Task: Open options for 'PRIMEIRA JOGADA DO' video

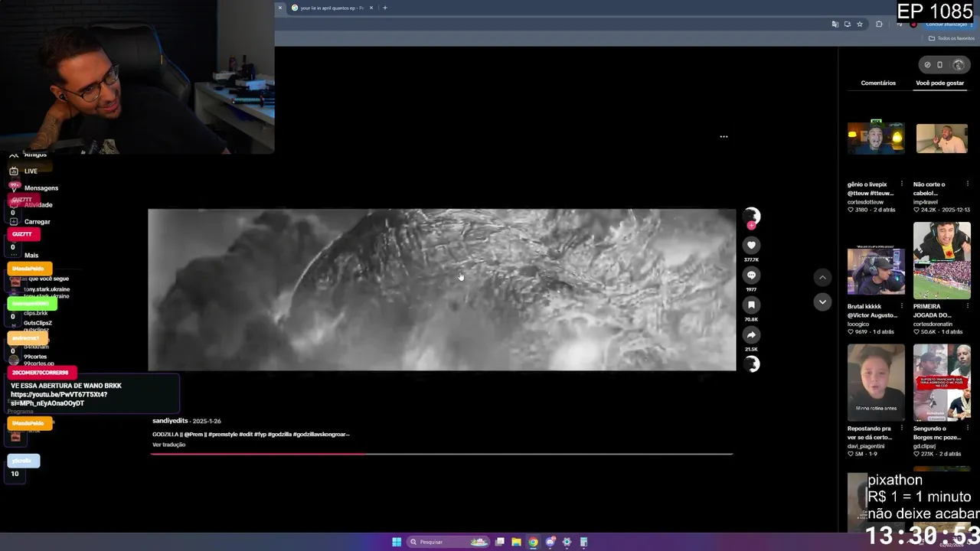Action: coord(968,306)
